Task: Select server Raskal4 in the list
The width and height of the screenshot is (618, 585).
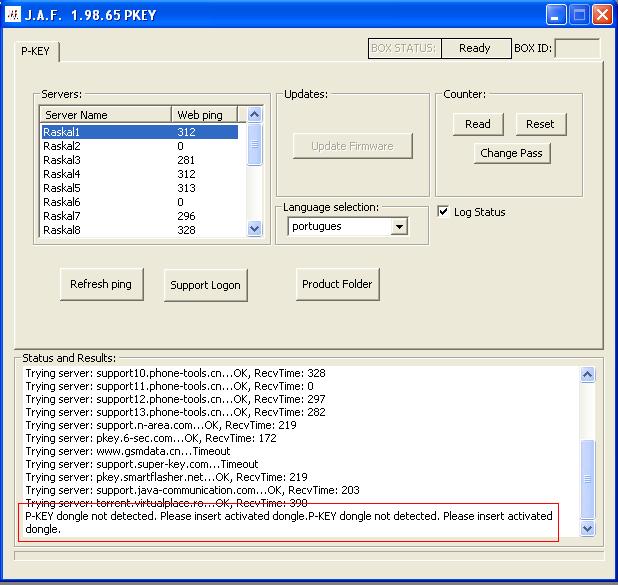Action: 140,174
